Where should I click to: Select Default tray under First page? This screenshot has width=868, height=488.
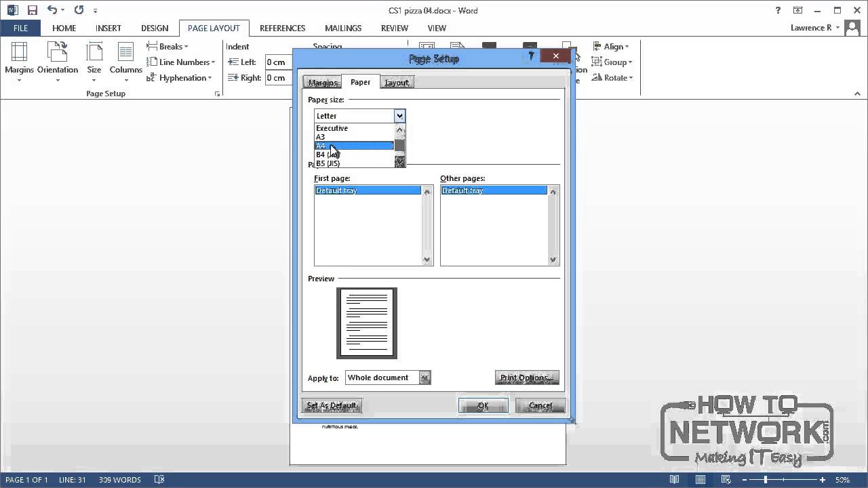click(368, 190)
